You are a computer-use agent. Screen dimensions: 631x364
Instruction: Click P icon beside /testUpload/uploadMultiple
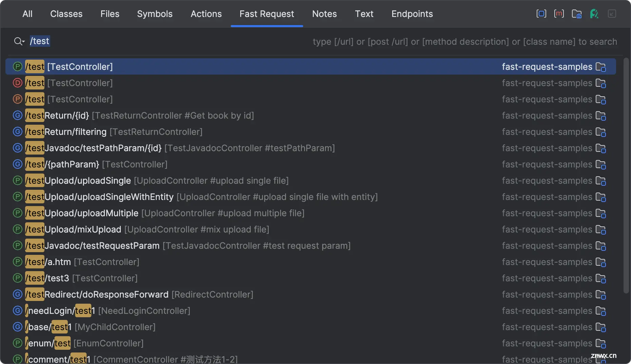(18, 213)
